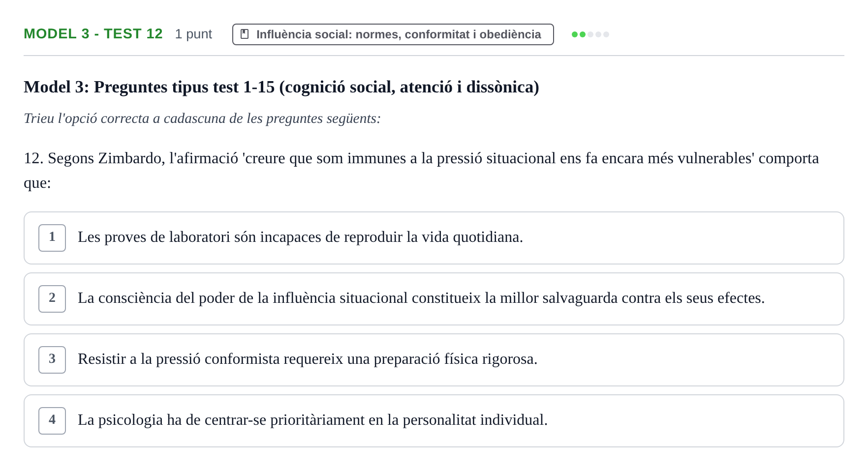Select answer option 1 about laboratory tests
Image resolution: width=868 pixels, height=471 pixels.
coord(434,238)
